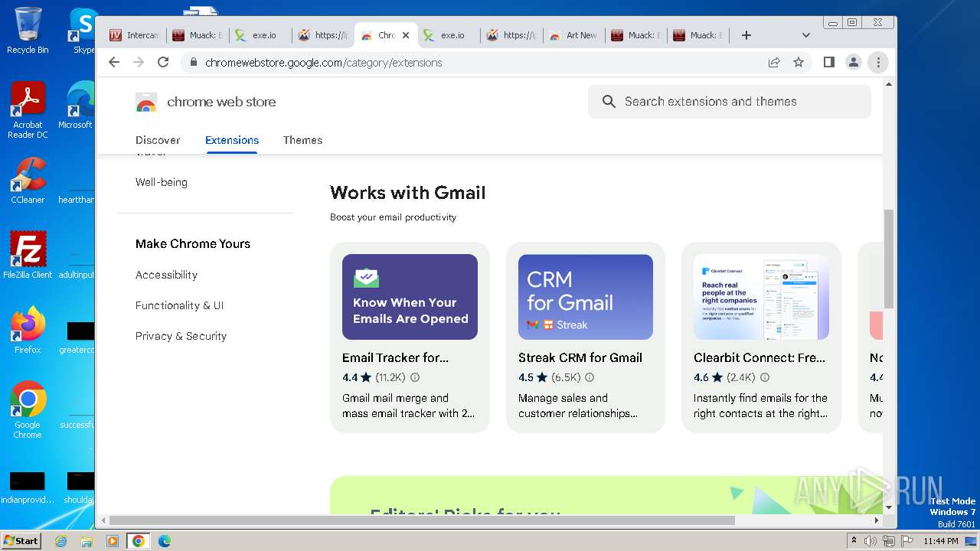Switch to the first Muack browser tab

pos(197,35)
